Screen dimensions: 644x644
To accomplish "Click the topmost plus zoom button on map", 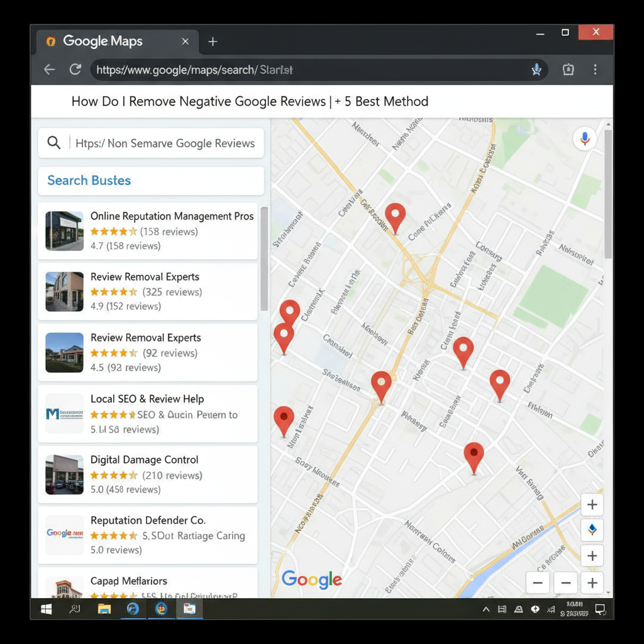I will tap(592, 504).
